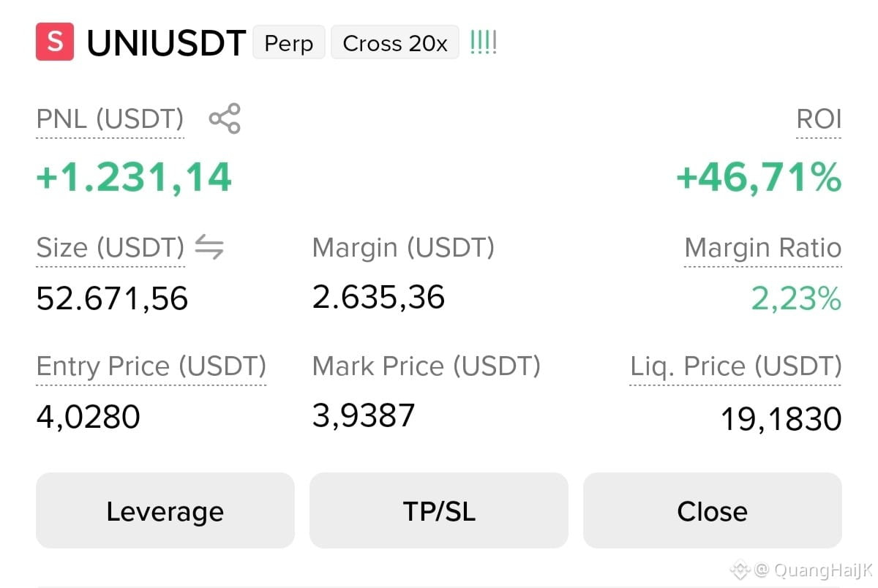This screenshot has width=878, height=588.
Task: Tap the Cross 20x margin mode tag
Action: coord(395,42)
